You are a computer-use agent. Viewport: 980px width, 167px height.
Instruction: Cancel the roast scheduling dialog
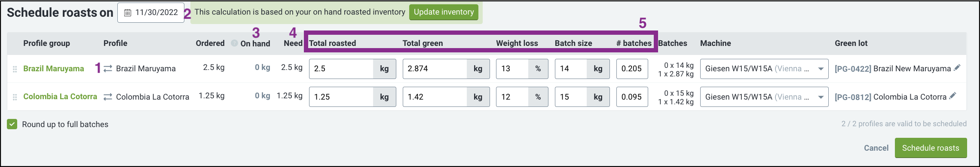pyautogui.click(x=876, y=148)
